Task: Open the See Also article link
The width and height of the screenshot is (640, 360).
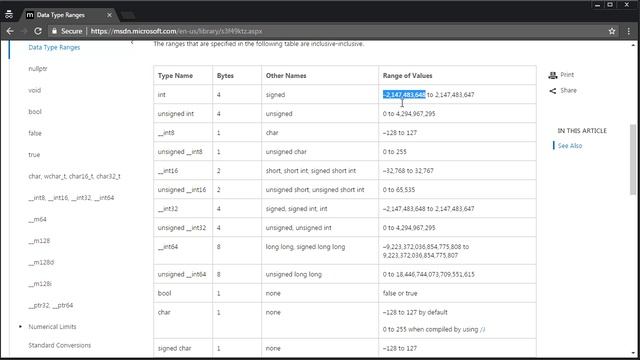Action: click(570, 146)
